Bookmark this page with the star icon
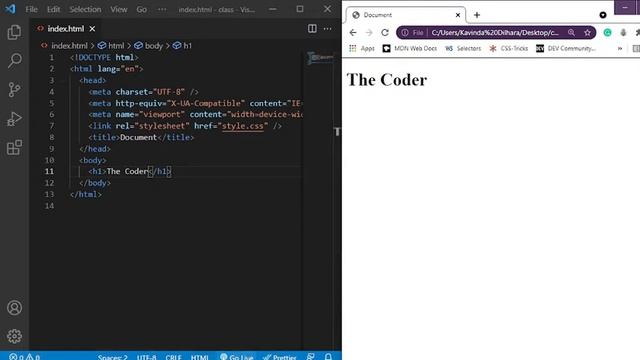The image size is (640, 360). point(587,33)
